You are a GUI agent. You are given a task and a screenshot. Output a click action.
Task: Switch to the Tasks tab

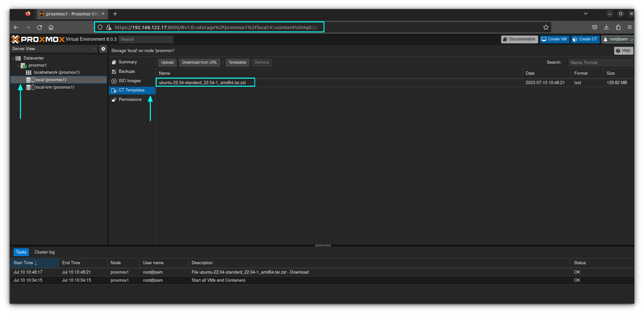coord(21,252)
